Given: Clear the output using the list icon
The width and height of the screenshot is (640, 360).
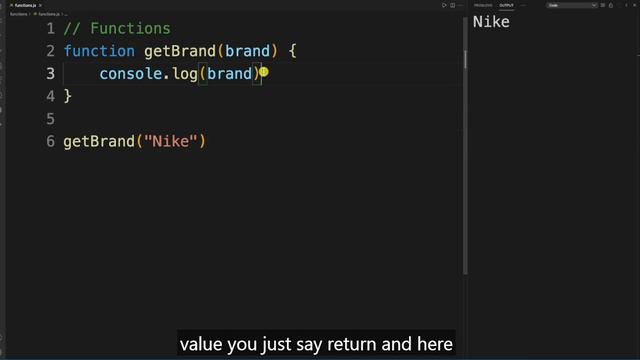Looking at the screenshot, I should coord(603,5).
